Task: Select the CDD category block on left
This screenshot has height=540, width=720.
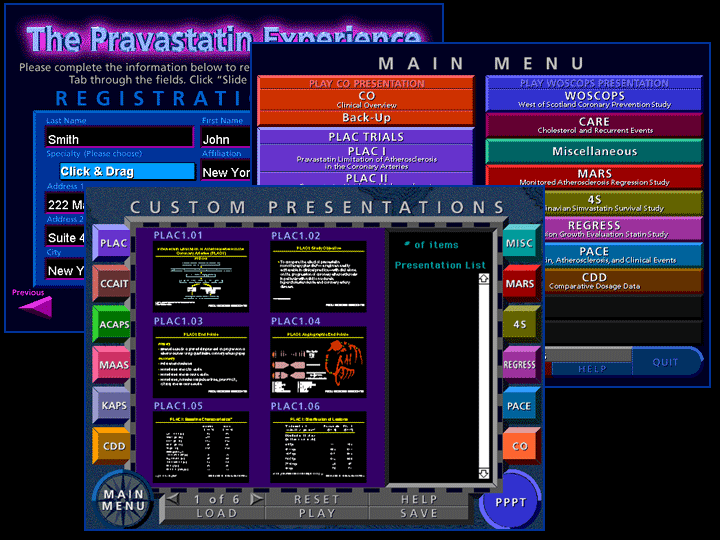Action: pyautogui.click(x=112, y=445)
